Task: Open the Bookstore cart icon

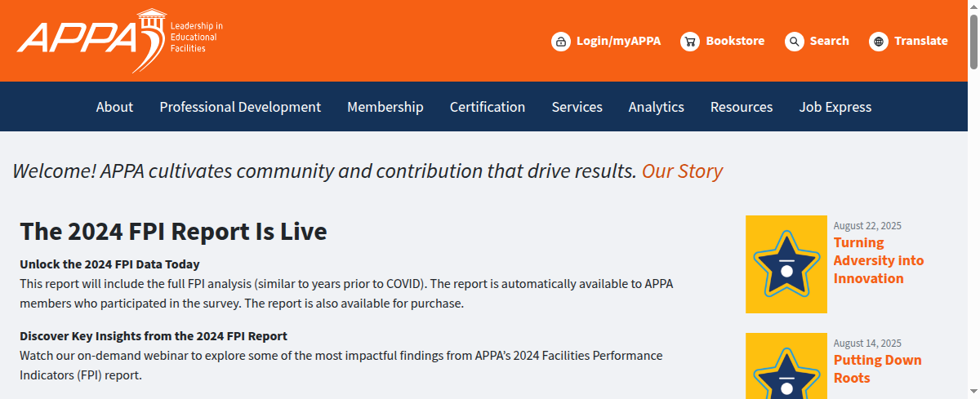Action: click(690, 42)
